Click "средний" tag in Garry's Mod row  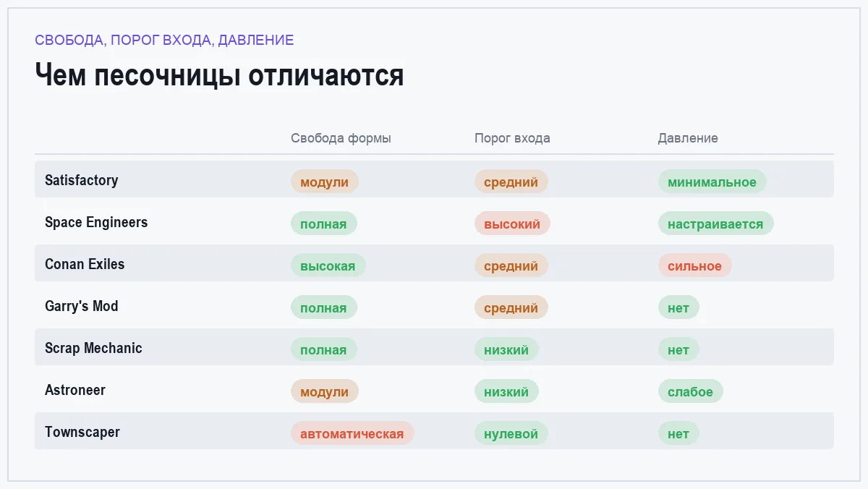(x=511, y=307)
